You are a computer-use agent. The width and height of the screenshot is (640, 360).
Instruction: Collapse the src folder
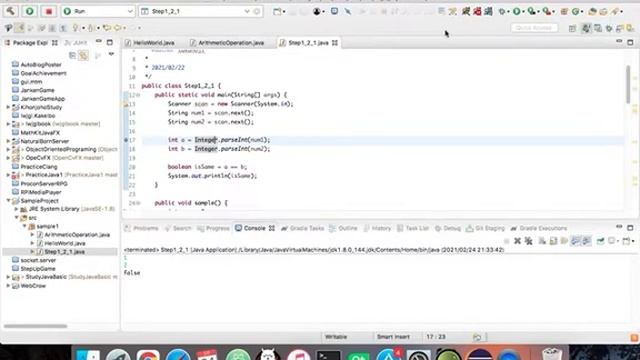click(16, 218)
